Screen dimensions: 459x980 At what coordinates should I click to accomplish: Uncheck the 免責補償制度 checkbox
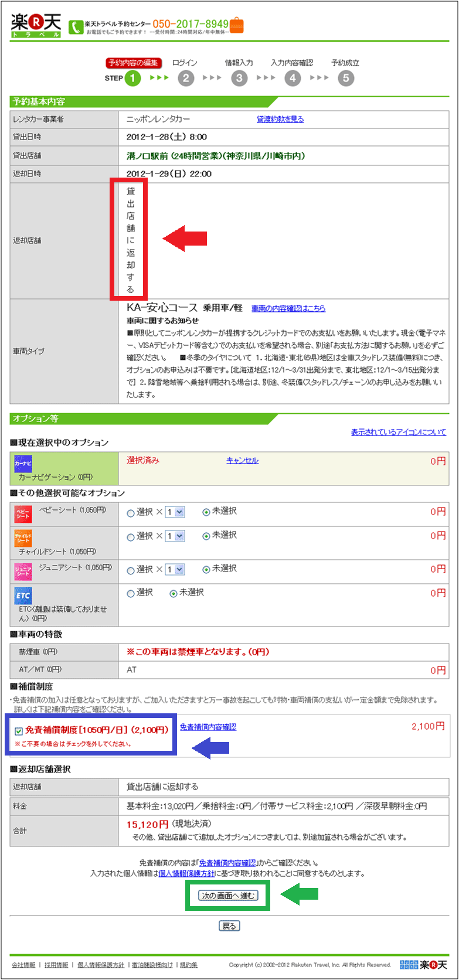(19, 731)
